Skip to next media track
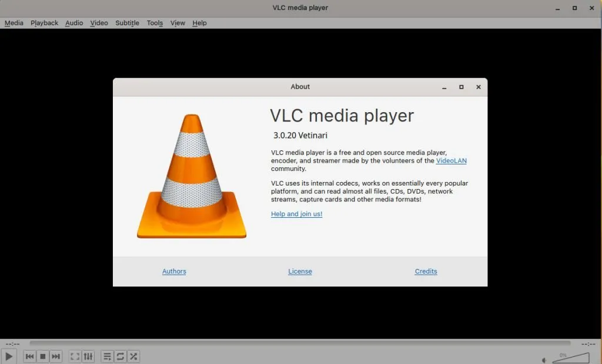 coord(56,356)
